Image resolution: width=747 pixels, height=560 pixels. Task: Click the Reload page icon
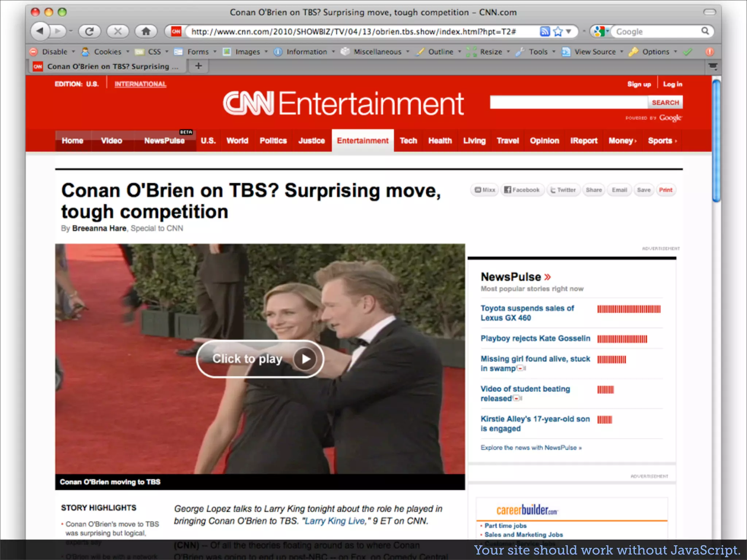pyautogui.click(x=89, y=31)
